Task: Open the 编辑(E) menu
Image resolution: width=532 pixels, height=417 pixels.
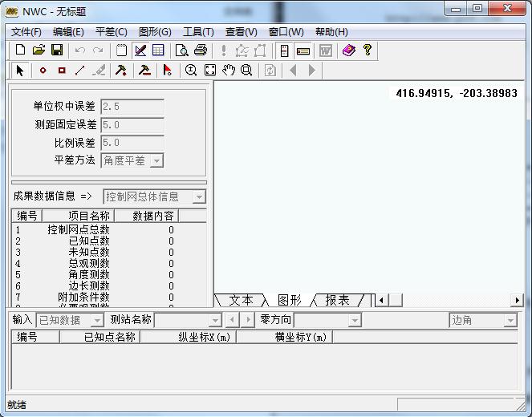Action: pyautogui.click(x=68, y=32)
